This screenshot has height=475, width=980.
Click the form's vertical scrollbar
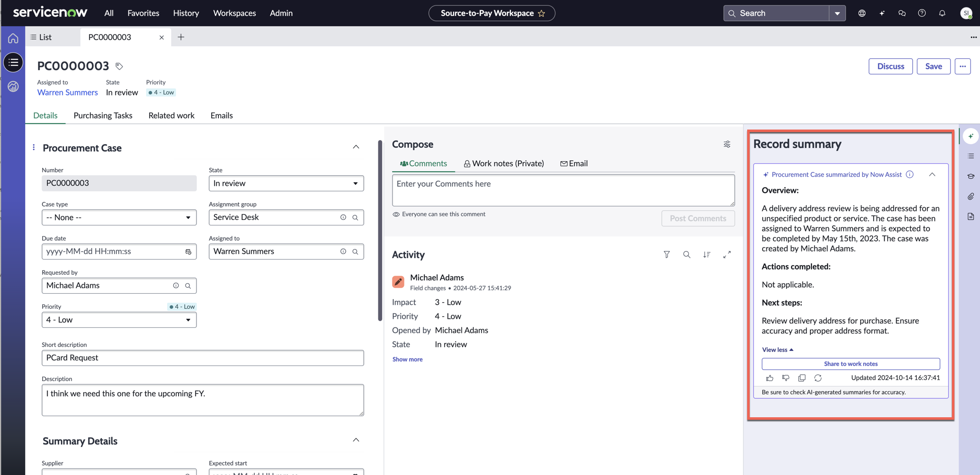tap(380, 230)
